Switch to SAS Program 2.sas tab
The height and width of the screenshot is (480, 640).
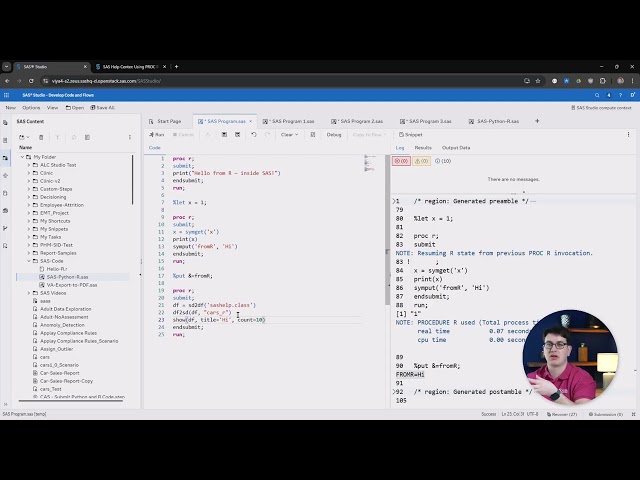pos(357,121)
